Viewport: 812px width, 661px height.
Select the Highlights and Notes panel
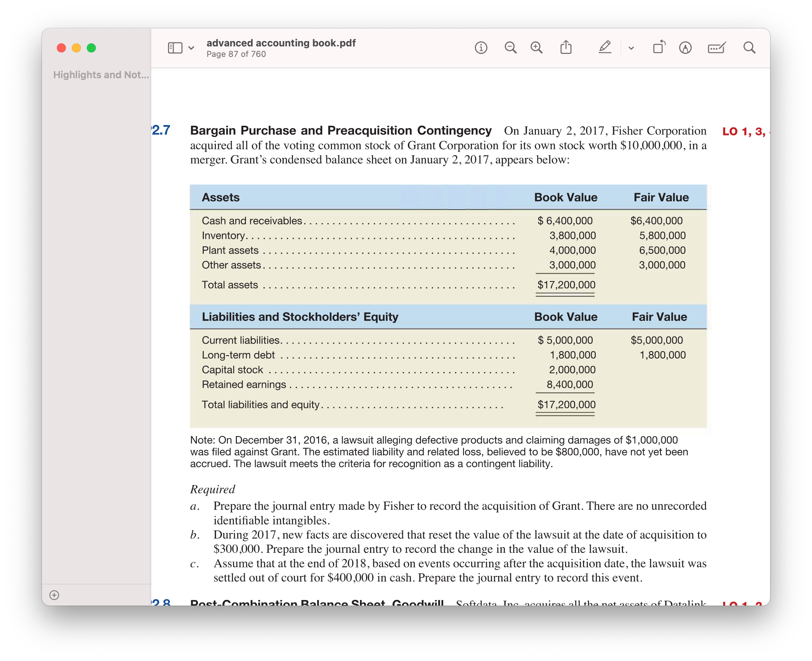click(x=101, y=75)
